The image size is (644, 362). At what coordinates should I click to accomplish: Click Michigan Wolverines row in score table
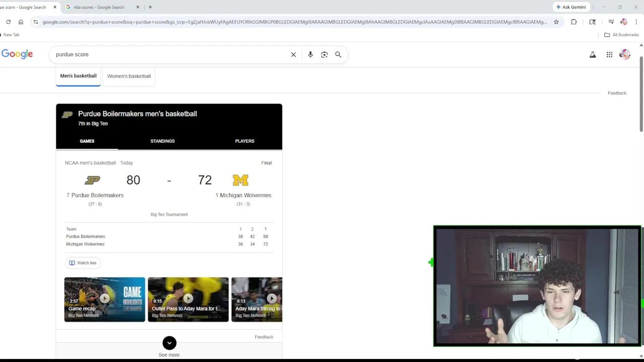click(169, 244)
